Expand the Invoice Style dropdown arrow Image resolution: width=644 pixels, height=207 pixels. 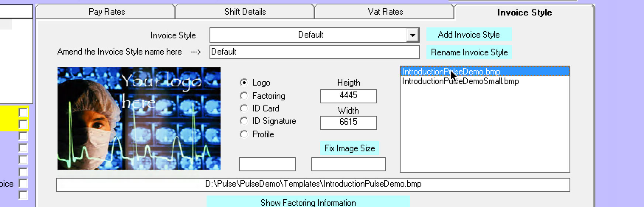coord(412,35)
